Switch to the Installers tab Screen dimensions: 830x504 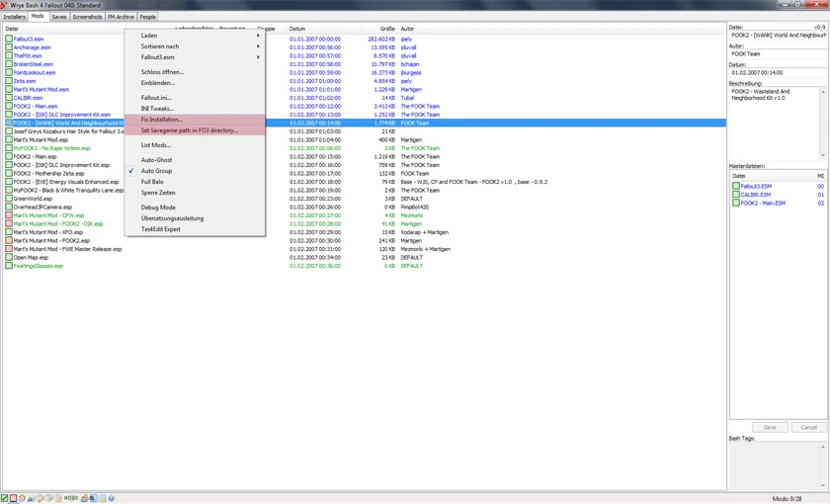[14, 17]
